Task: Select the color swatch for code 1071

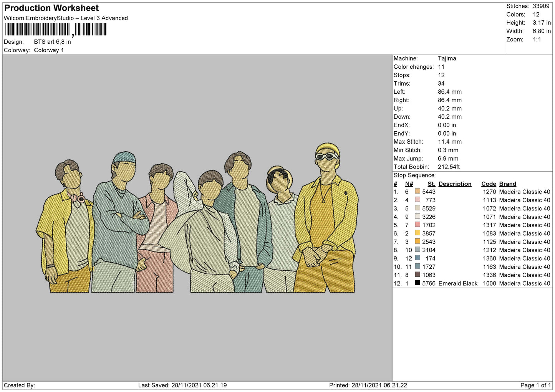Action: 417,217
